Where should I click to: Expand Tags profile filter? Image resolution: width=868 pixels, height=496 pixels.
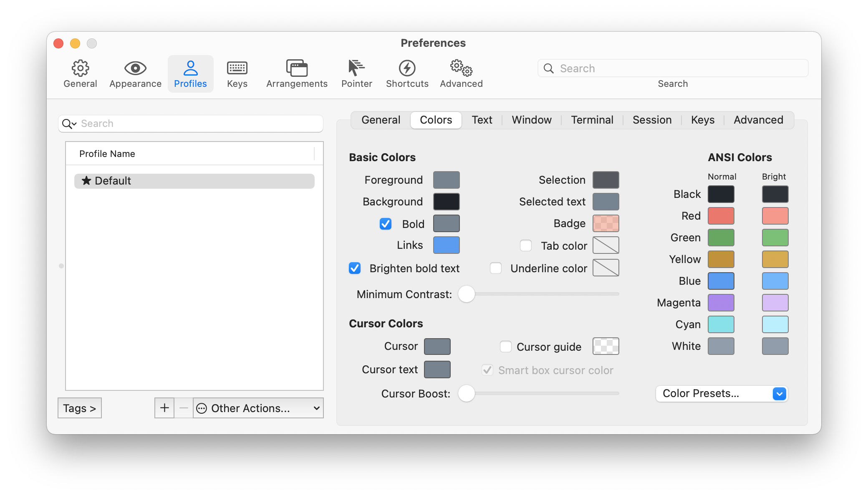[80, 408]
